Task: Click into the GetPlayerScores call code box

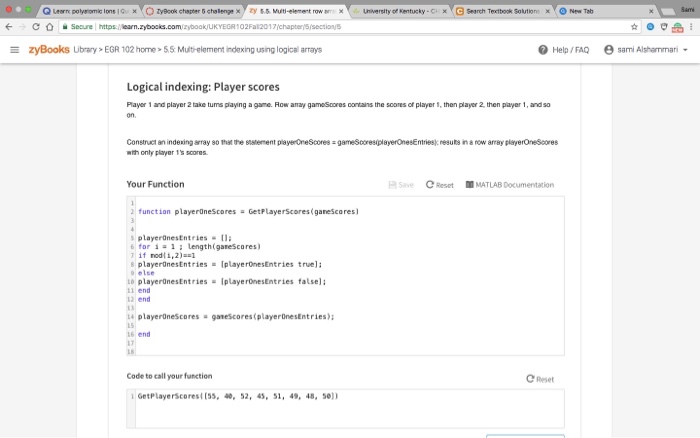Action: click(346, 408)
